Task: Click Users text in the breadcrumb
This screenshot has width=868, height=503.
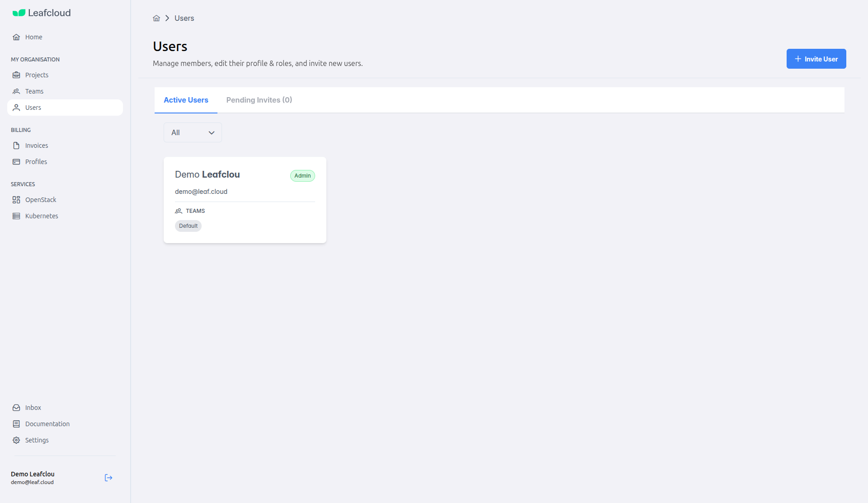Action: [184, 18]
